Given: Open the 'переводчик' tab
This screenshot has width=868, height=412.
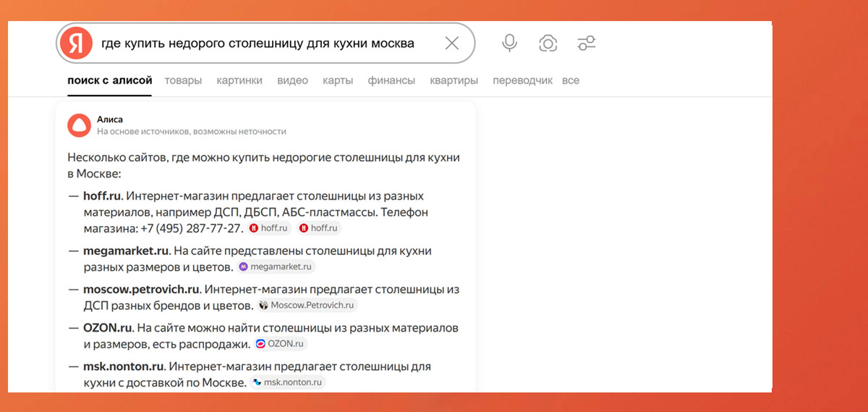Looking at the screenshot, I should click(522, 80).
